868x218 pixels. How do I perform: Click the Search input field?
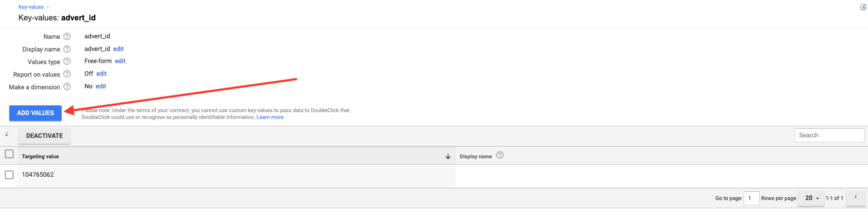pyautogui.click(x=829, y=135)
